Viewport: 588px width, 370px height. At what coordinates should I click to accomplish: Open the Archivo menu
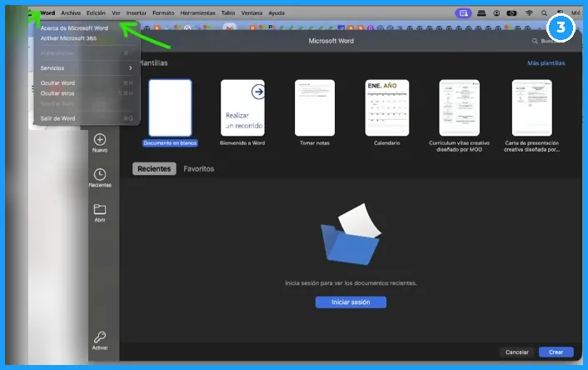coord(71,12)
